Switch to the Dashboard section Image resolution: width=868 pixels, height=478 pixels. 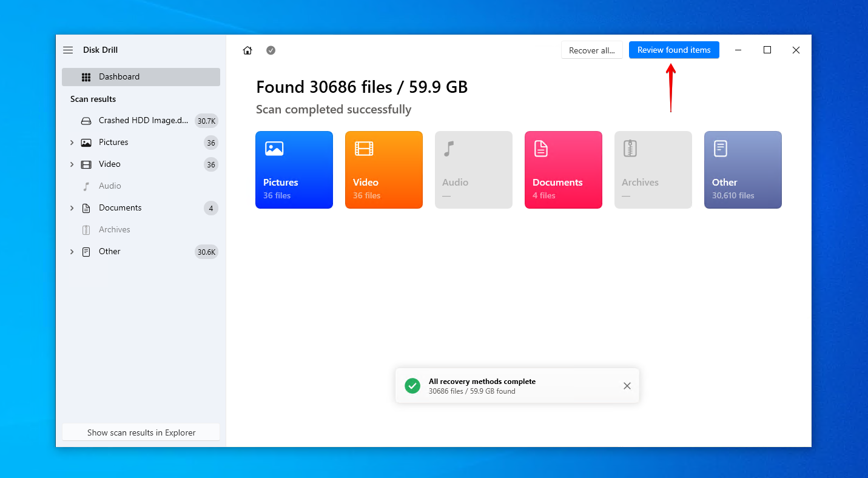click(x=119, y=76)
